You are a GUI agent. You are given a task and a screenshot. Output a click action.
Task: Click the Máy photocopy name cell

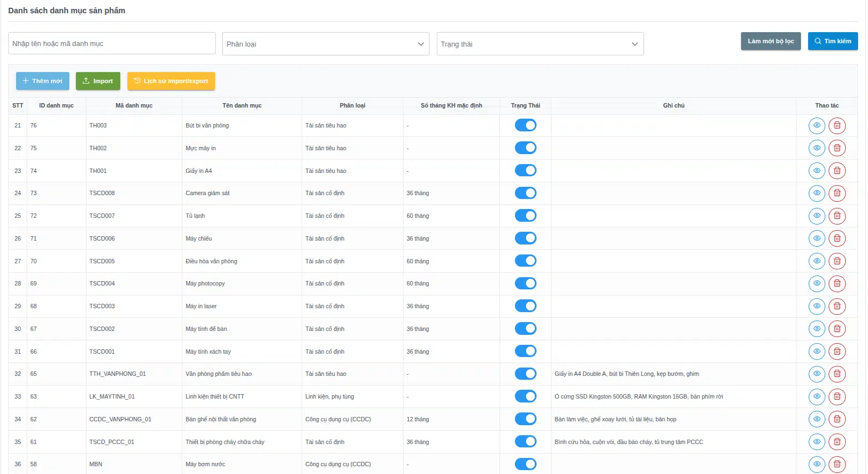(x=242, y=283)
